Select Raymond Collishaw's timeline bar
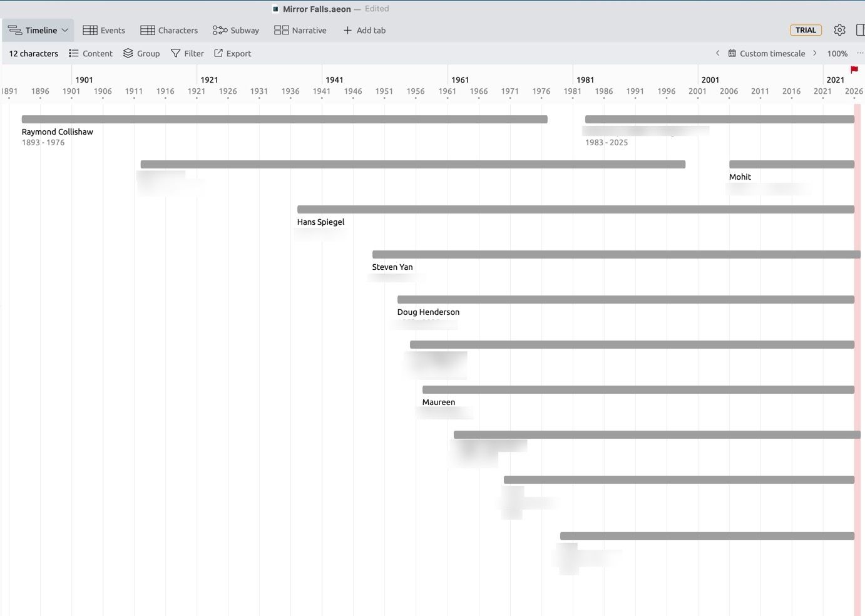Viewport: 865px width, 616px height. point(284,119)
